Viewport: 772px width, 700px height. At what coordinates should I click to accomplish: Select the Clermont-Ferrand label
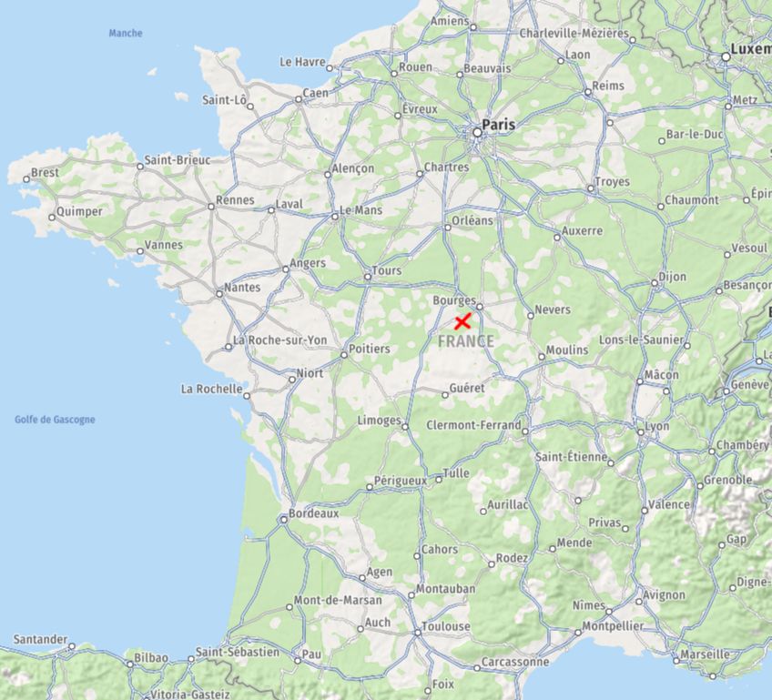tap(473, 425)
